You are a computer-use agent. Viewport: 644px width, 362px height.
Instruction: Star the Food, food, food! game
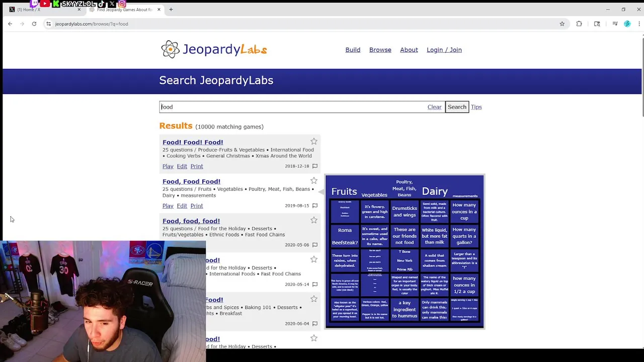pos(314,220)
